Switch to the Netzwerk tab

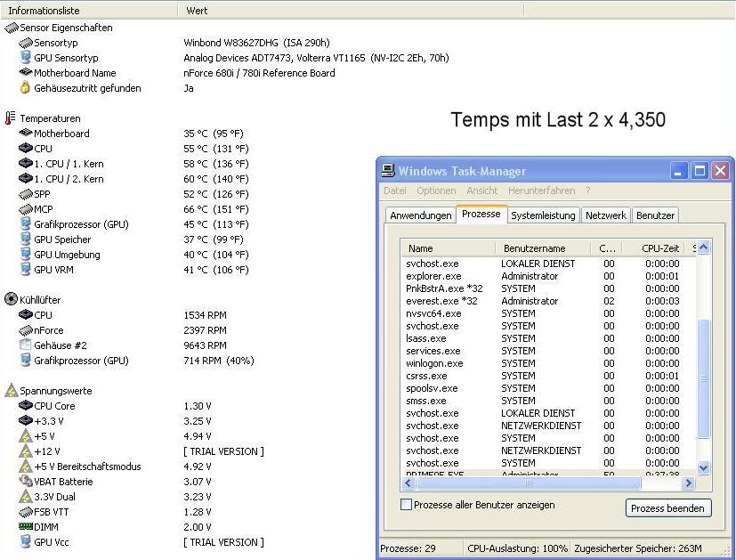click(x=605, y=215)
